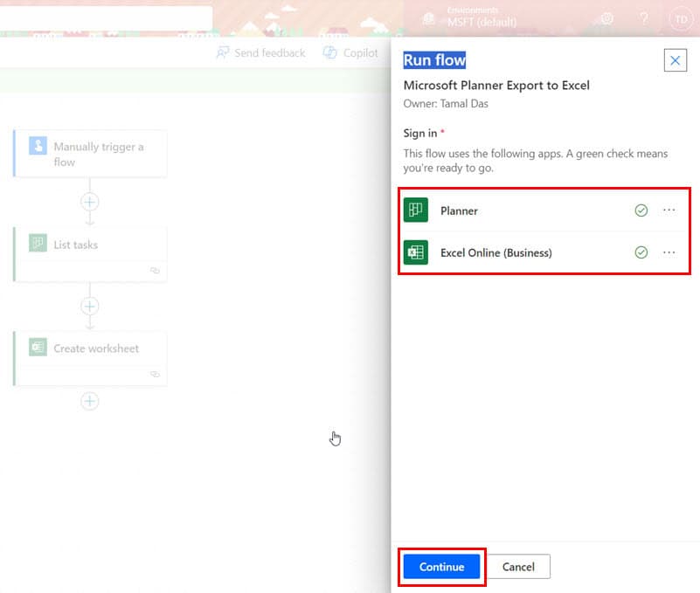Click the Environments icon
This screenshot has height=593, width=700.
[x=429, y=18]
